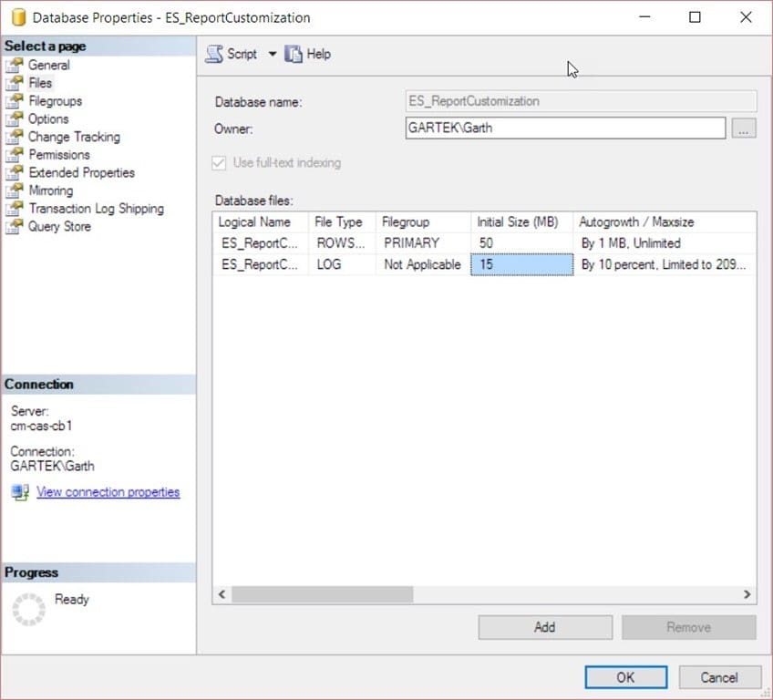Open the Options page
773x700 pixels.
click(48, 118)
